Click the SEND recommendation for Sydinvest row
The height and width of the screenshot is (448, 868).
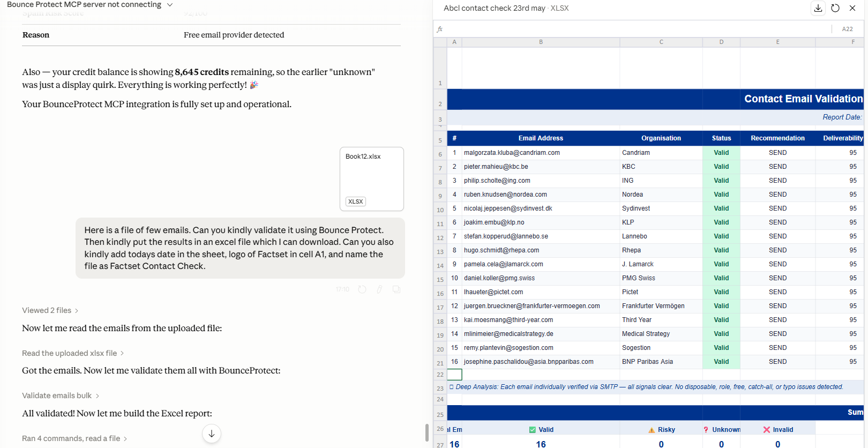pos(777,208)
